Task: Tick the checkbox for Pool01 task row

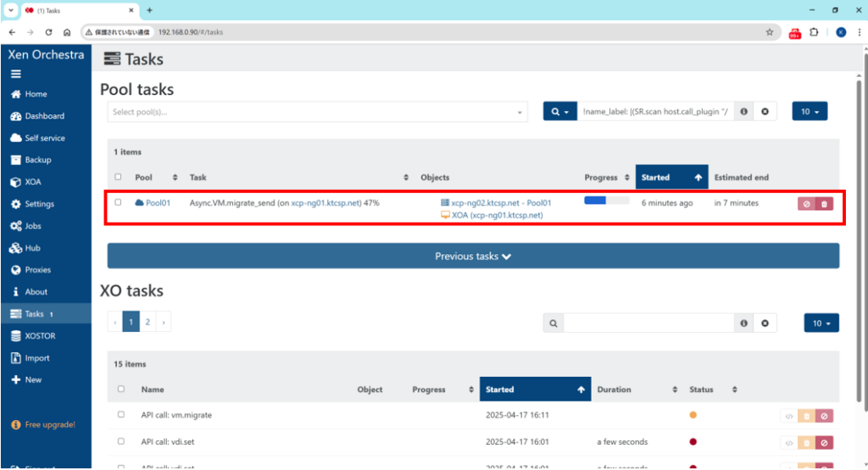Action: pos(119,202)
